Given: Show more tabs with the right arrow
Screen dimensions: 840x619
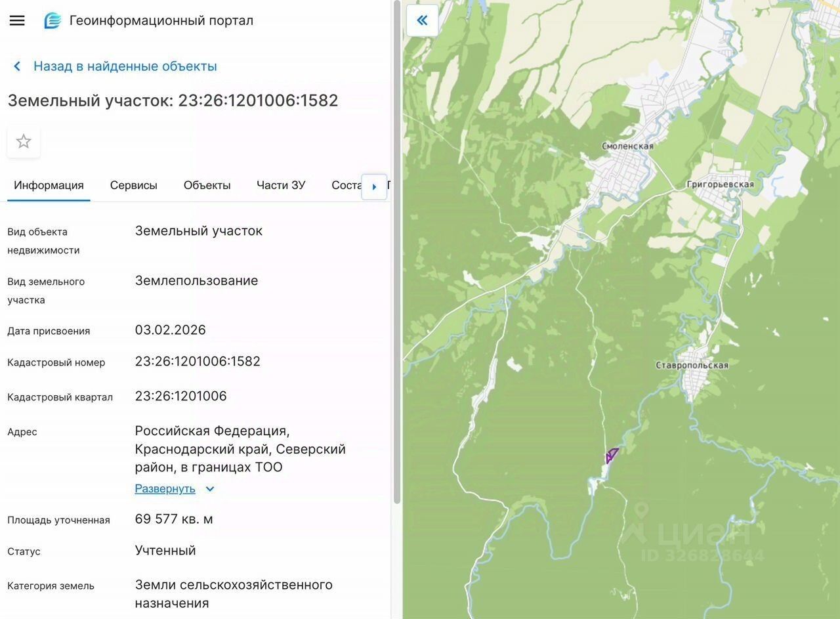Looking at the screenshot, I should (x=374, y=186).
